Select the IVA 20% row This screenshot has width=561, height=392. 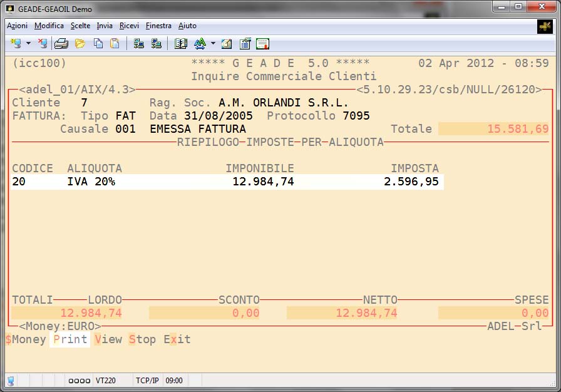(x=227, y=182)
